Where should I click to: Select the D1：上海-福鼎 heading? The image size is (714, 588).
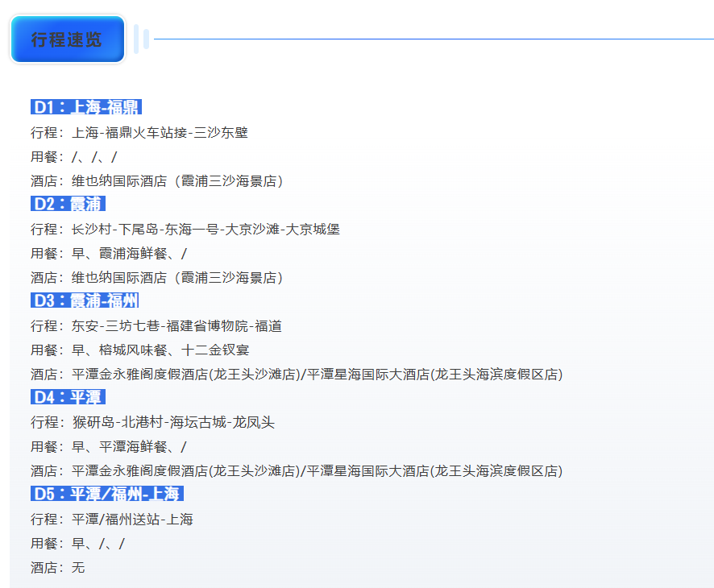pyautogui.click(x=86, y=107)
